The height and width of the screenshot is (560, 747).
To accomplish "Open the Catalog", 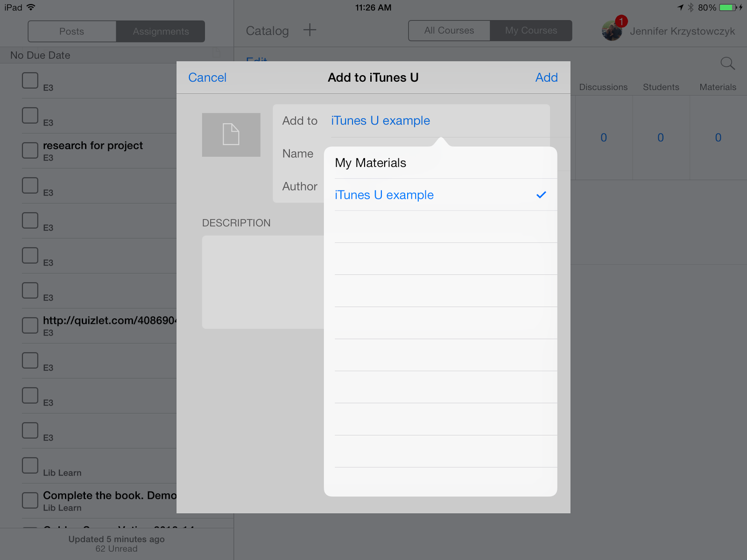I will (x=268, y=31).
